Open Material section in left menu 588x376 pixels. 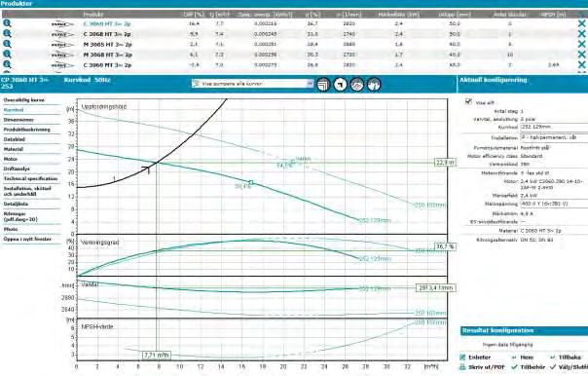14,149
